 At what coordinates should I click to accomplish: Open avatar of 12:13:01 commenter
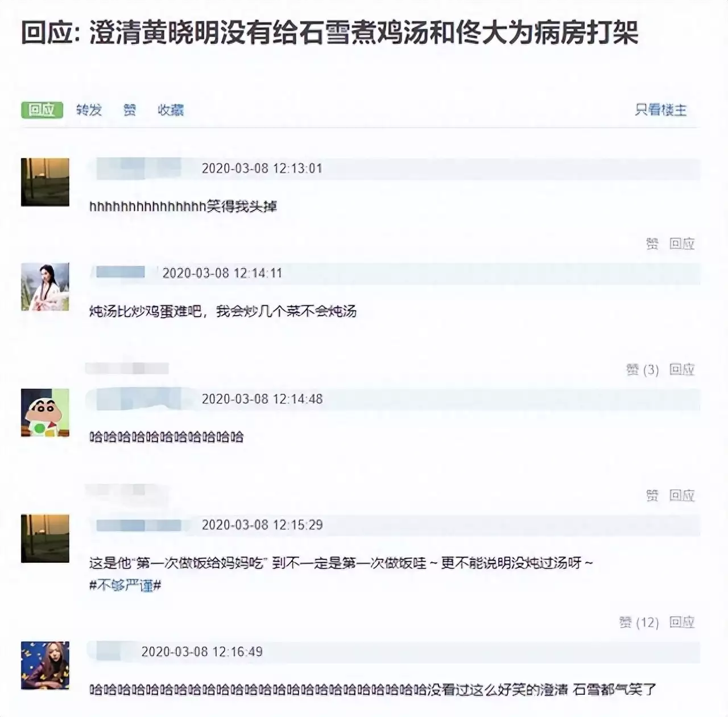pyautogui.click(x=45, y=182)
